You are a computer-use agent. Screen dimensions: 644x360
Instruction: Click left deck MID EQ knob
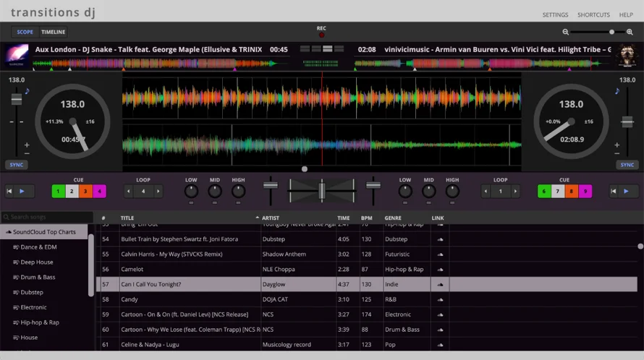215,191
